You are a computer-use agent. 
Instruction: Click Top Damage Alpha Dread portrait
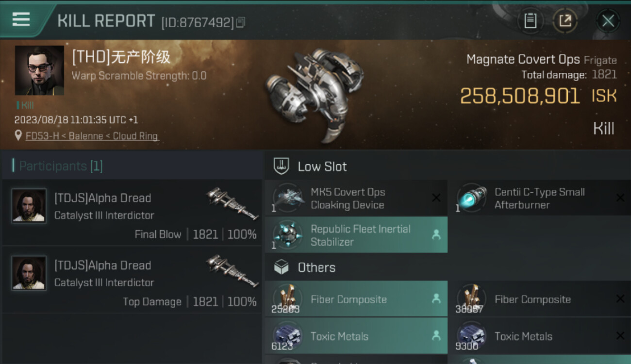coord(29,273)
